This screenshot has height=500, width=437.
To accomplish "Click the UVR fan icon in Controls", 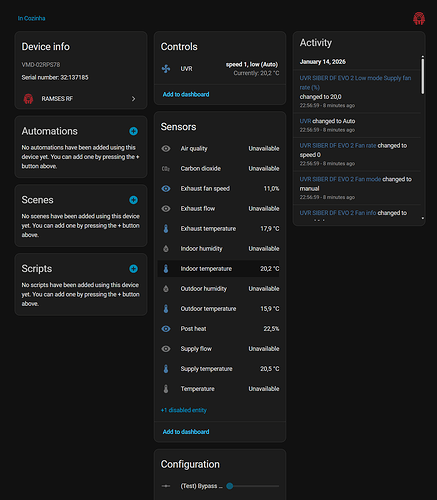I will pos(166,69).
